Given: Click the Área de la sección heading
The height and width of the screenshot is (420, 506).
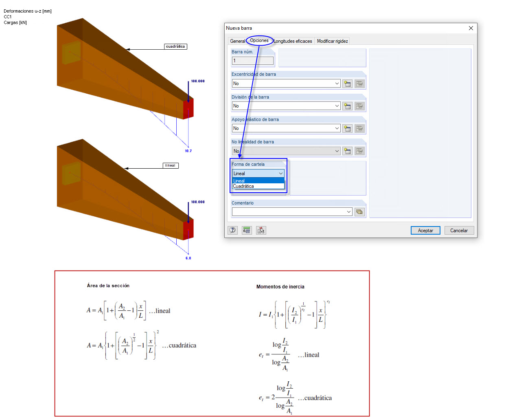Looking at the screenshot, I should point(108,286).
